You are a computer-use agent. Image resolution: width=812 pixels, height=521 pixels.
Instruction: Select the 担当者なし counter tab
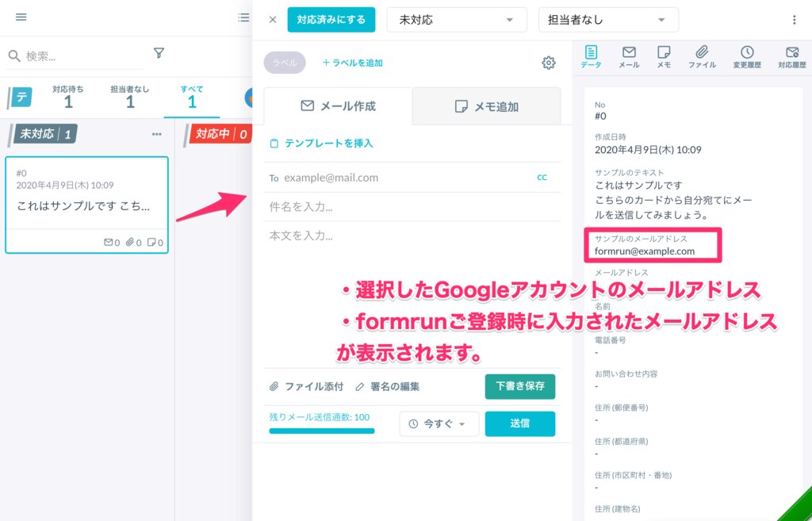click(129, 97)
